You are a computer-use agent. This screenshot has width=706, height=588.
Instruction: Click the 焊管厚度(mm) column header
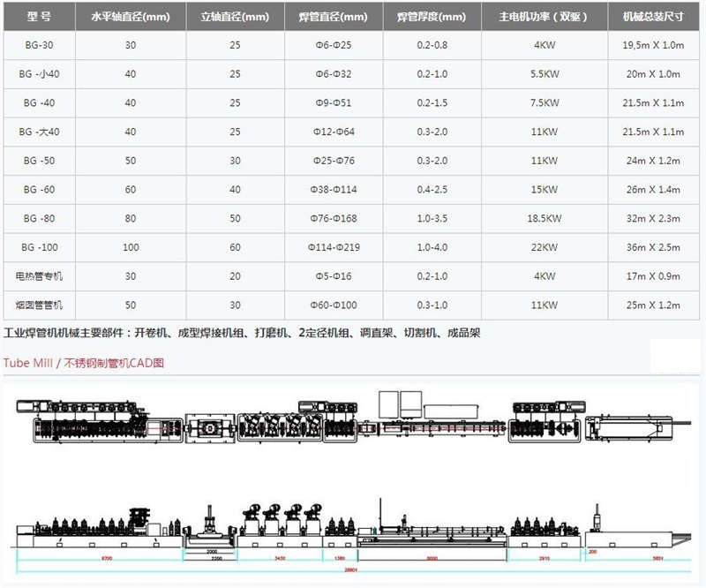pos(432,17)
